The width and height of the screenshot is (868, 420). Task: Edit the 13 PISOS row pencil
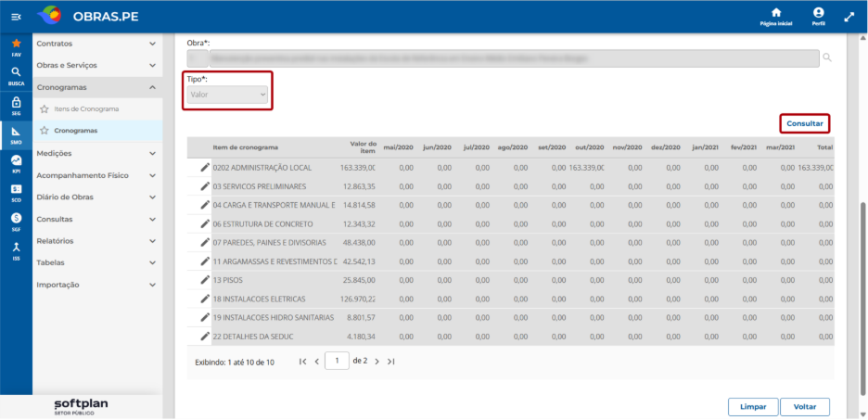tap(205, 279)
